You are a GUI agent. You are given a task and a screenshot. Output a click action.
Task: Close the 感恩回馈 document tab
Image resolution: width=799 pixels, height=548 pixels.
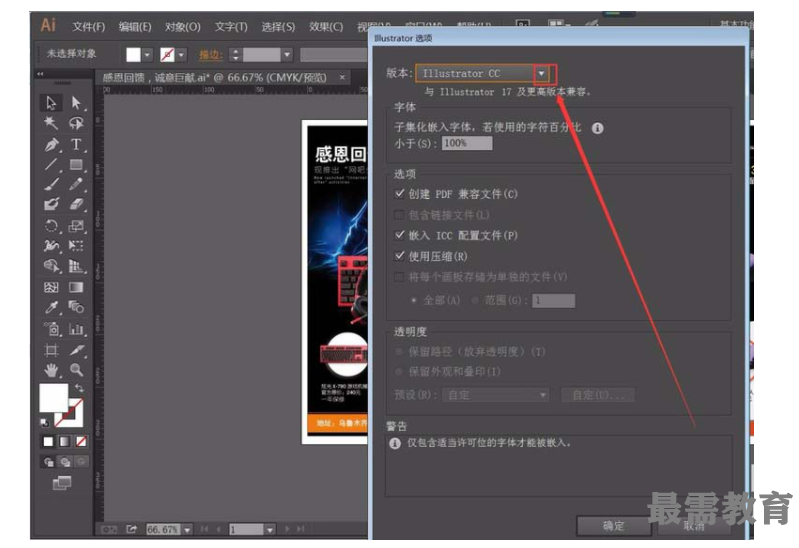pos(342,77)
